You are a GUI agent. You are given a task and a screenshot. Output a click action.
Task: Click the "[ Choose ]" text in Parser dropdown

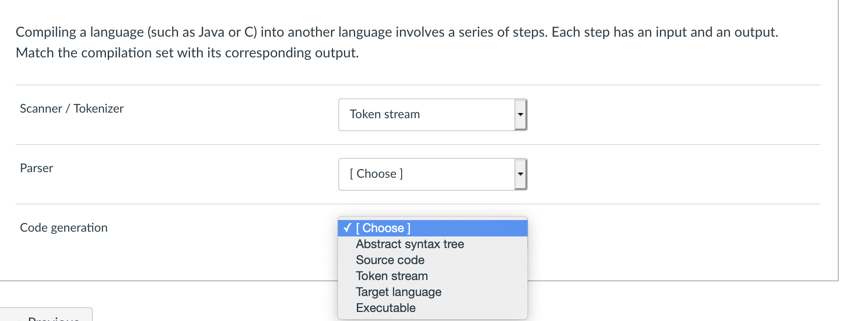[376, 174]
